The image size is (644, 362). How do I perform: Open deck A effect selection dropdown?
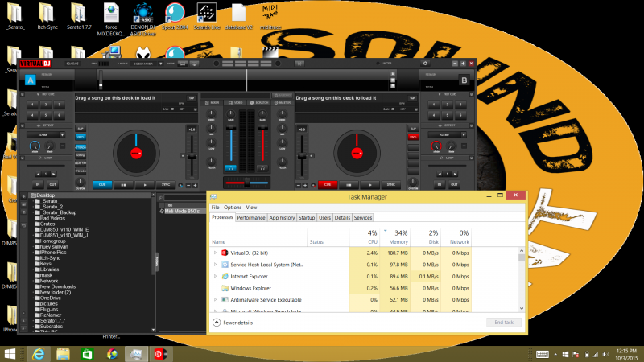[x=62, y=134]
